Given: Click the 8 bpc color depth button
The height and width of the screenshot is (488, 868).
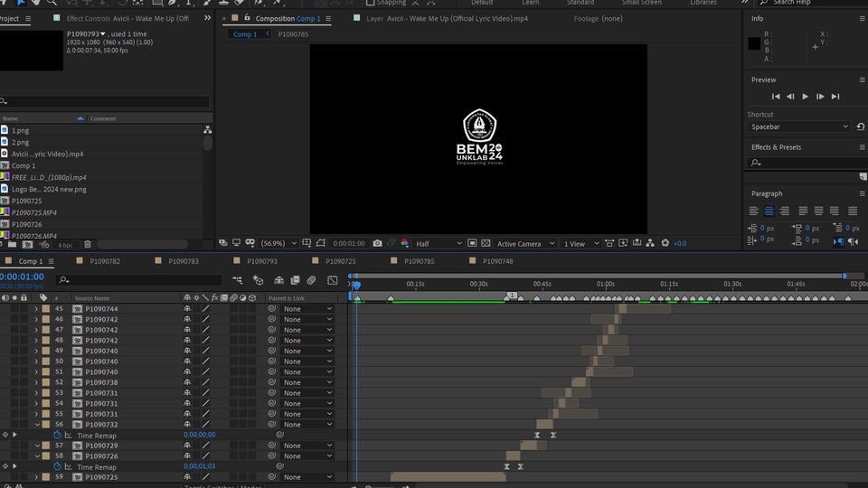Looking at the screenshot, I should pyautogui.click(x=65, y=244).
